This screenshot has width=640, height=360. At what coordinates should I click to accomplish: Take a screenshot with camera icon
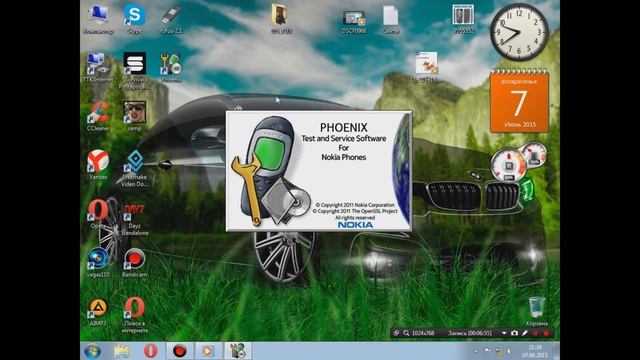click(514, 333)
